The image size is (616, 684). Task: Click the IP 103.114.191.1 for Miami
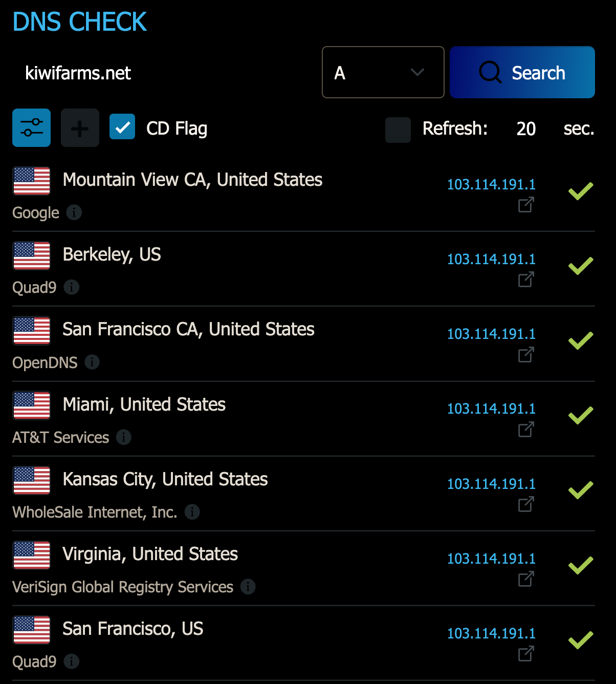pyautogui.click(x=491, y=409)
